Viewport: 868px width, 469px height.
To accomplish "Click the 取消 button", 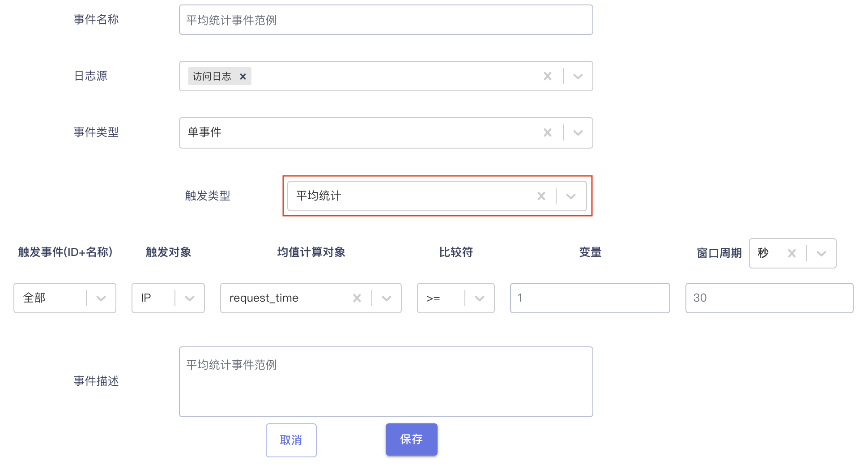I will (x=291, y=440).
